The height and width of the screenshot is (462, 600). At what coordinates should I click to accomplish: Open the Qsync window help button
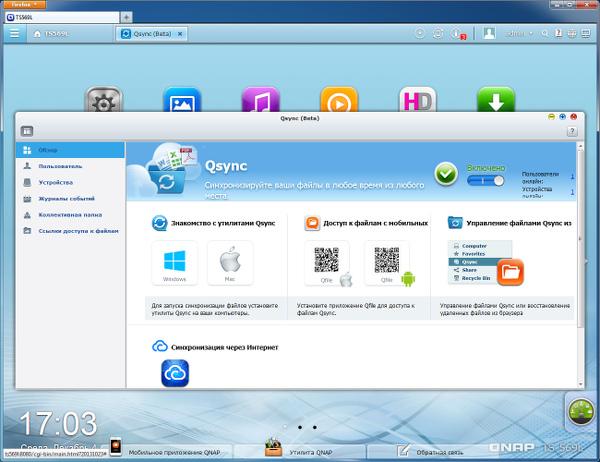coord(572,131)
